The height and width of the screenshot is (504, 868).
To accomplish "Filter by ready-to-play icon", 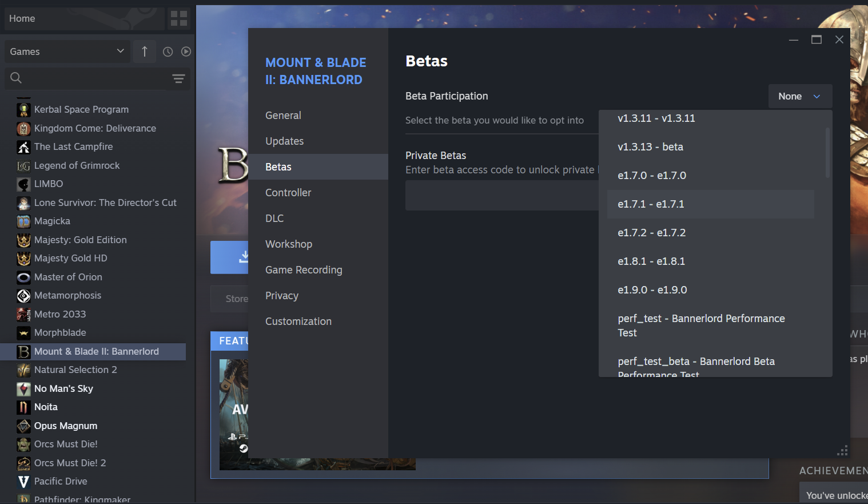I will pyautogui.click(x=186, y=51).
